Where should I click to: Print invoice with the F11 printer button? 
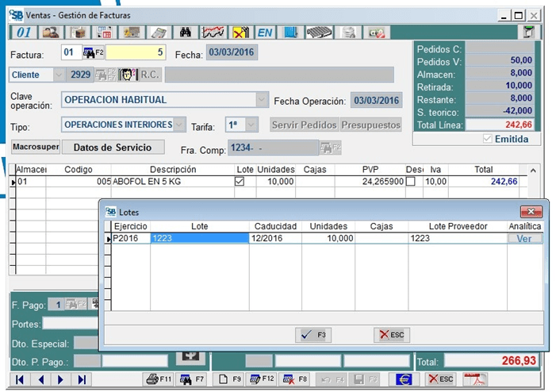[x=159, y=379]
